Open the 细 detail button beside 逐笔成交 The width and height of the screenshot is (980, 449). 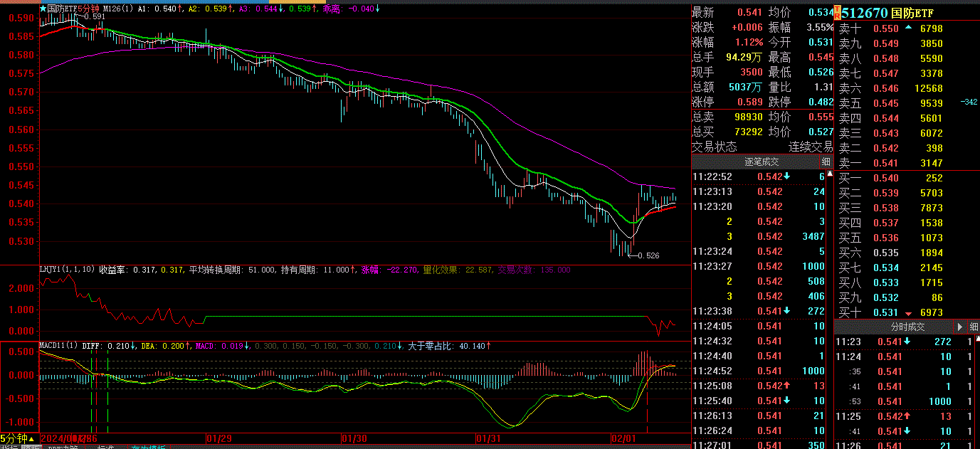826,162
